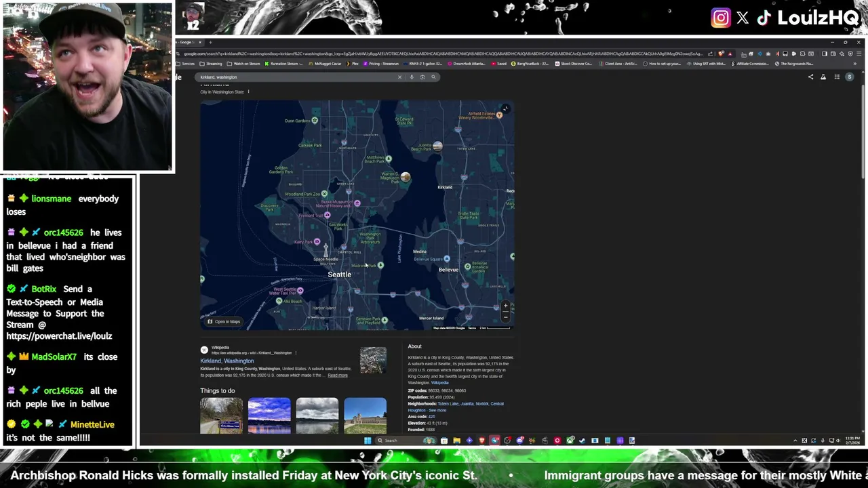Zoom in on the map

505,306
